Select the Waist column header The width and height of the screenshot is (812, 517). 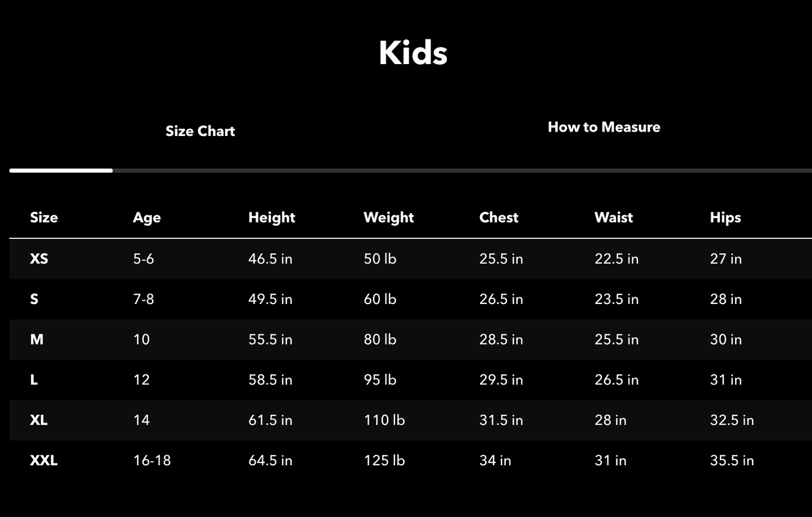click(614, 217)
